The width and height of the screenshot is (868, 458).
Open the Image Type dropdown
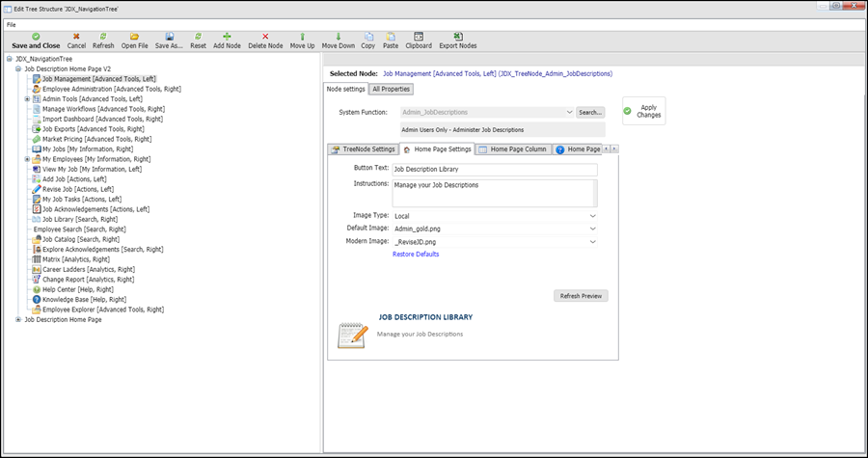(x=593, y=216)
